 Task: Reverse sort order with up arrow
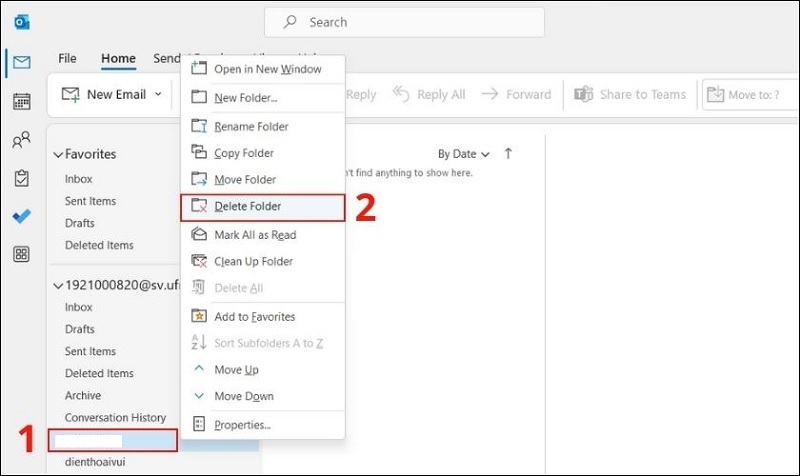[x=508, y=154]
